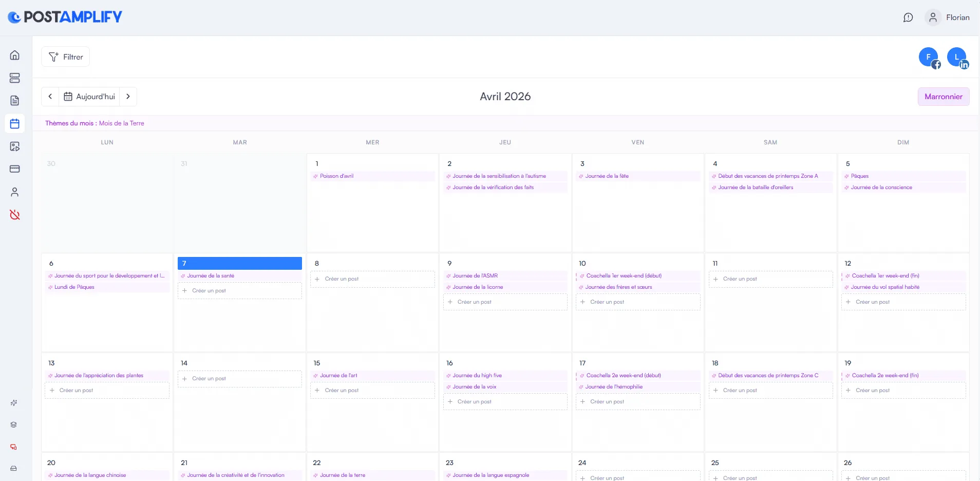Viewport: 980px width, 481px height.
Task: Open the user profile icon in sidebar
Action: (x=15, y=192)
